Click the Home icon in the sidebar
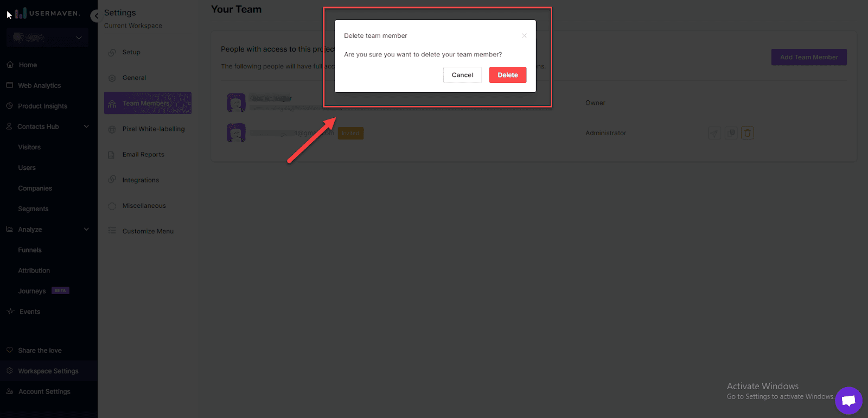 (10, 65)
